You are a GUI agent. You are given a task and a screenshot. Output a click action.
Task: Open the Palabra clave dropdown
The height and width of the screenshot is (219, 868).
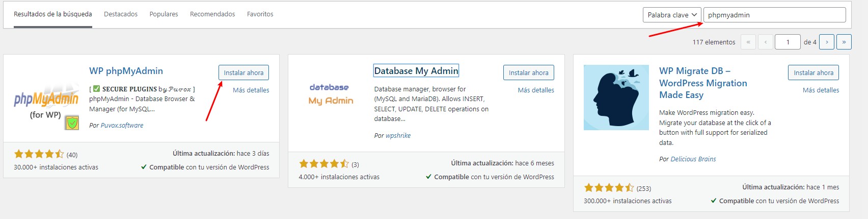pyautogui.click(x=671, y=15)
